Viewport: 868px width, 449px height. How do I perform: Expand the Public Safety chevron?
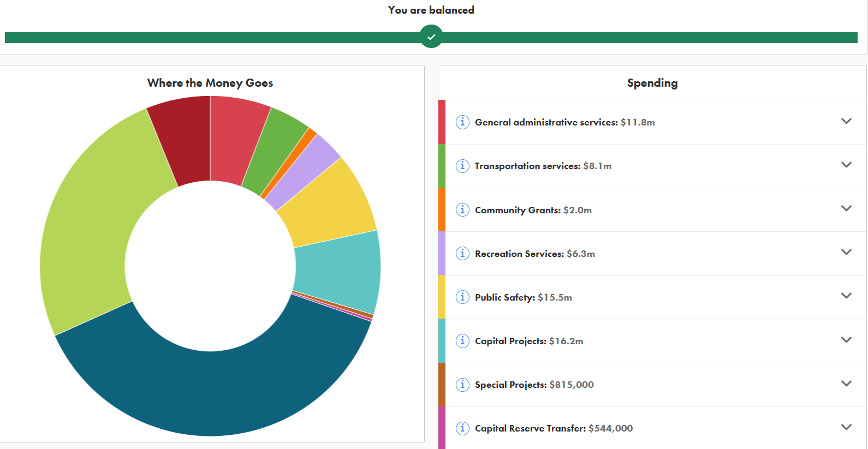[x=846, y=296]
